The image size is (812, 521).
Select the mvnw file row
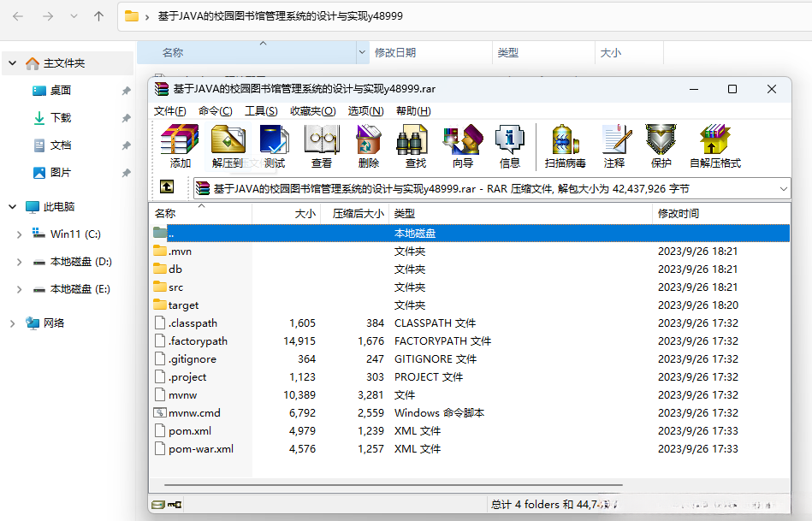coord(471,394)
